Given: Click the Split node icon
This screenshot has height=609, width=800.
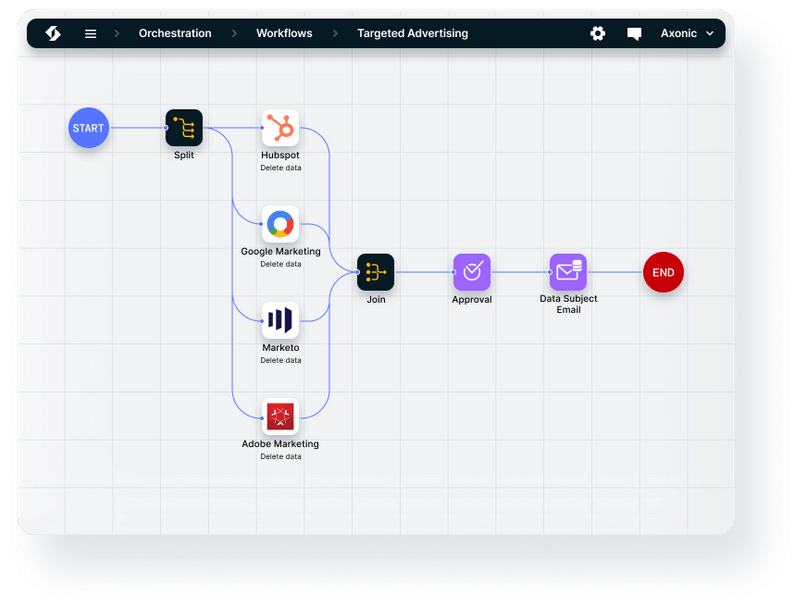Looking at the screenshot, I should [x=184, y=128].
